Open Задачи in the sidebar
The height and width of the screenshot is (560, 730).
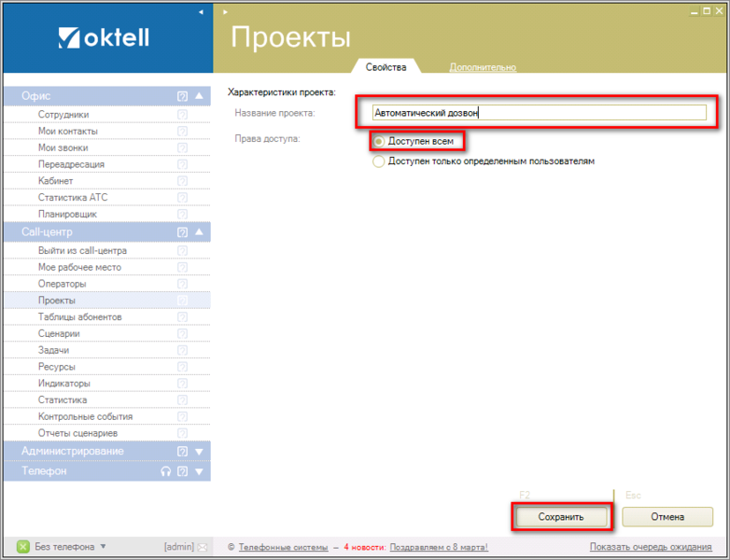53,351
